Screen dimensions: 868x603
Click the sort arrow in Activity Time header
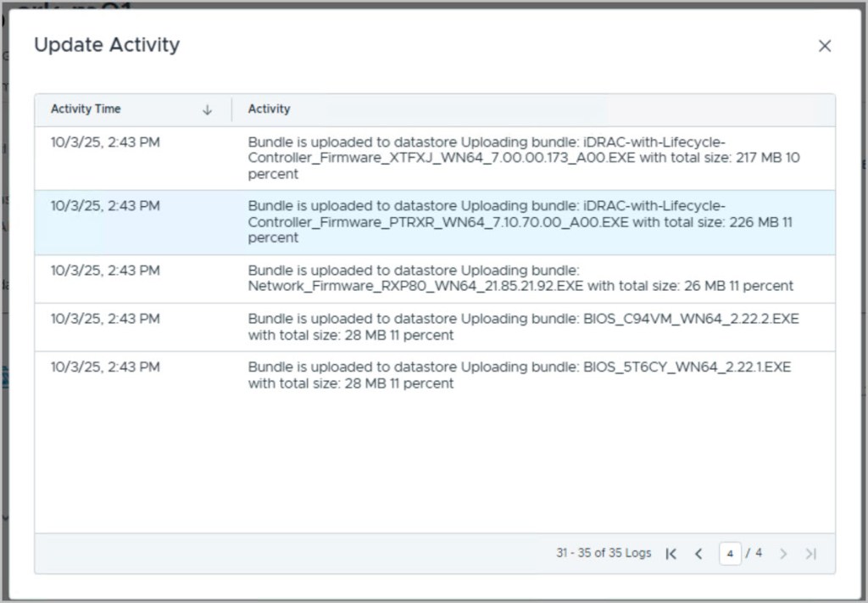(x=207, y=110)
